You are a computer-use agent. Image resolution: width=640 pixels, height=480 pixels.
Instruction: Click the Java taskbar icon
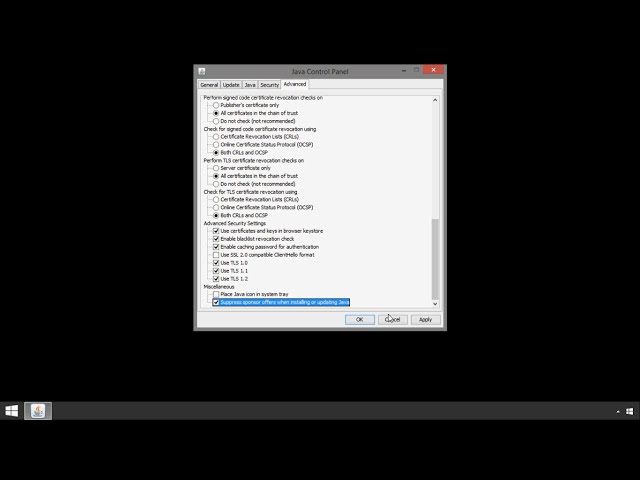tap(38, 411)
